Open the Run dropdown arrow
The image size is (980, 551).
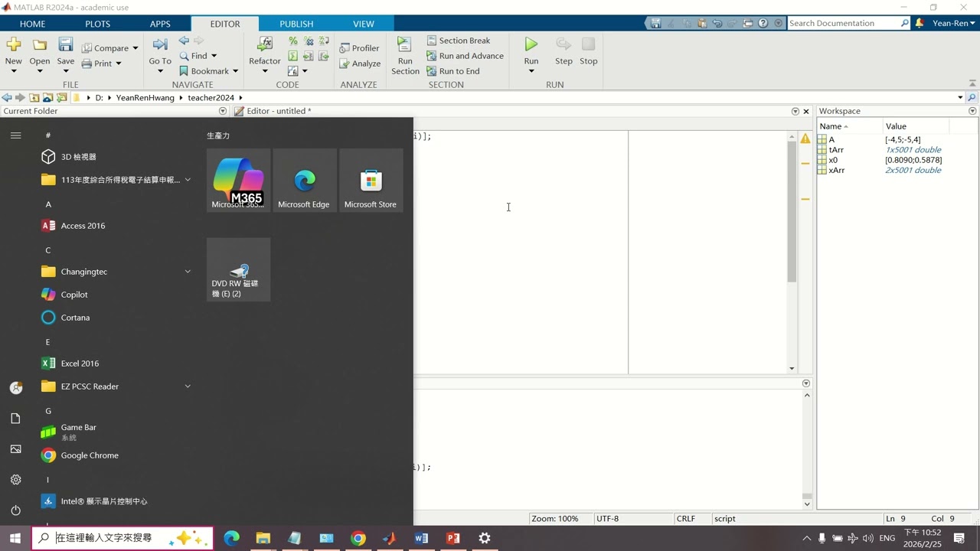click(531, 71)
